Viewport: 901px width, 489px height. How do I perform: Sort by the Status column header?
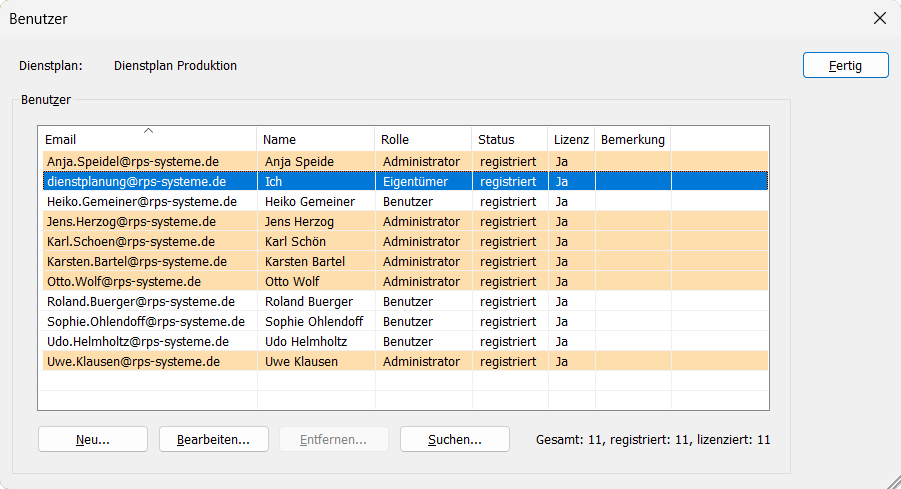click(510, 140)
